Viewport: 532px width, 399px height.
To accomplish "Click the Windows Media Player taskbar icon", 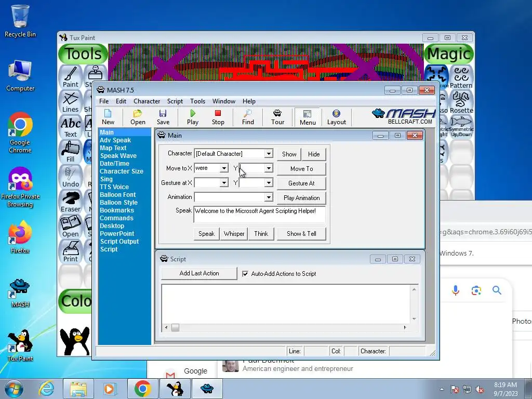I will click(x=109, y=389).
